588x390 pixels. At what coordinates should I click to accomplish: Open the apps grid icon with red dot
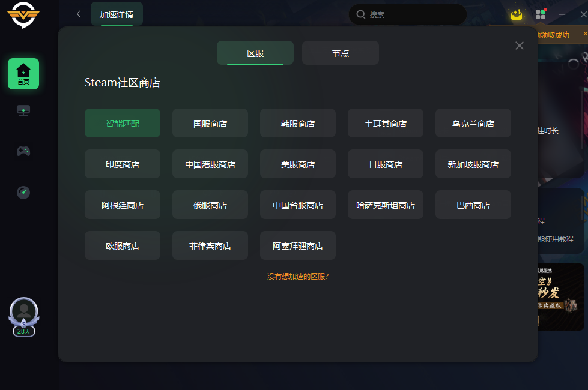[x=541, y=14]
